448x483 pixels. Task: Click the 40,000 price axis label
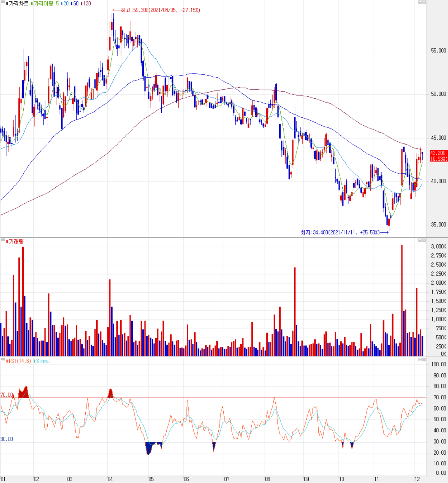pos(438,181)
